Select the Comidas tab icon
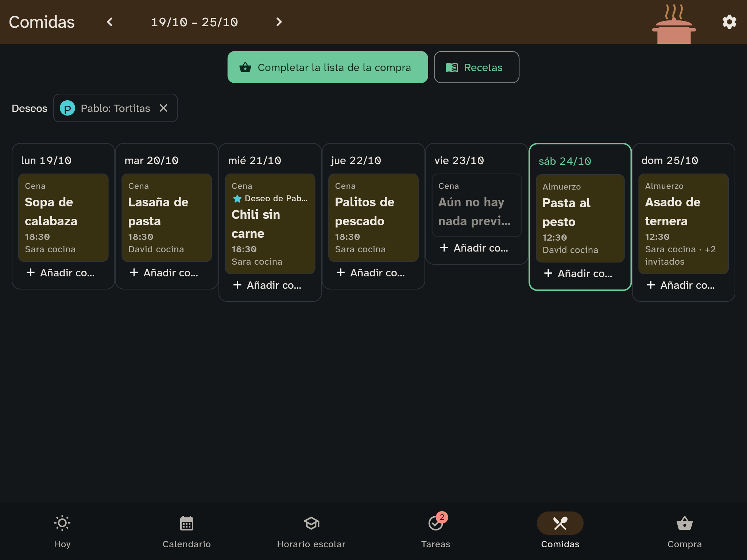 tap(560, 523)
